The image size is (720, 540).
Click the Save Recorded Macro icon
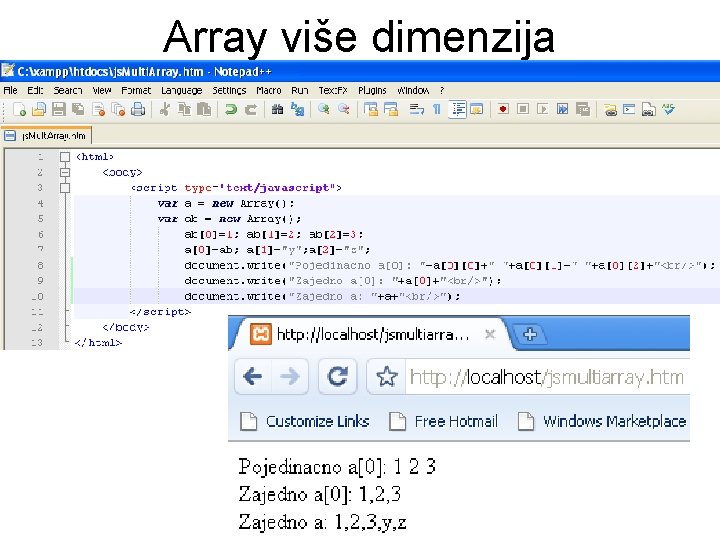coord(583,109)
